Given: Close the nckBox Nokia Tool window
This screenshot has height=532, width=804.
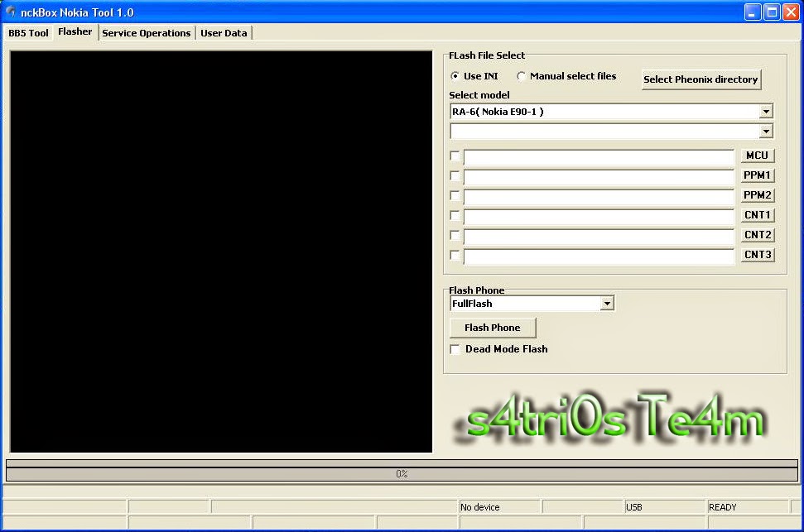Looking at the screenshot, I should click(x=791, y=12).
